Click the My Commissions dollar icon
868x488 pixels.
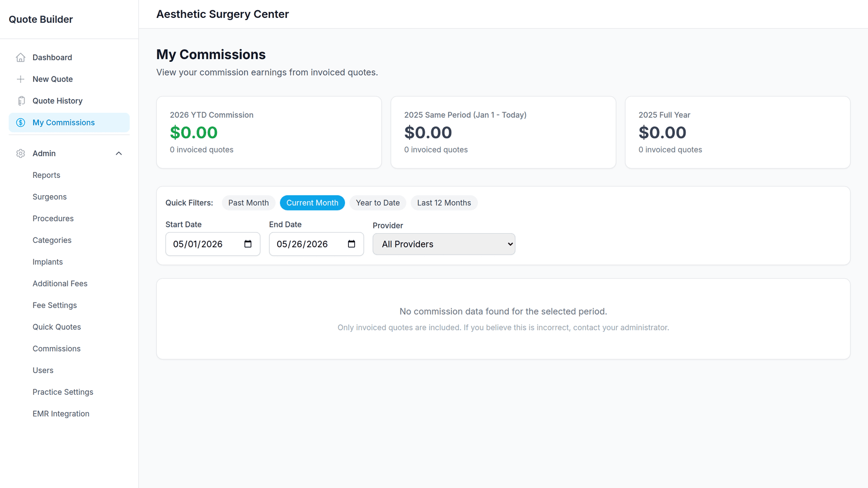click(21, 123)
